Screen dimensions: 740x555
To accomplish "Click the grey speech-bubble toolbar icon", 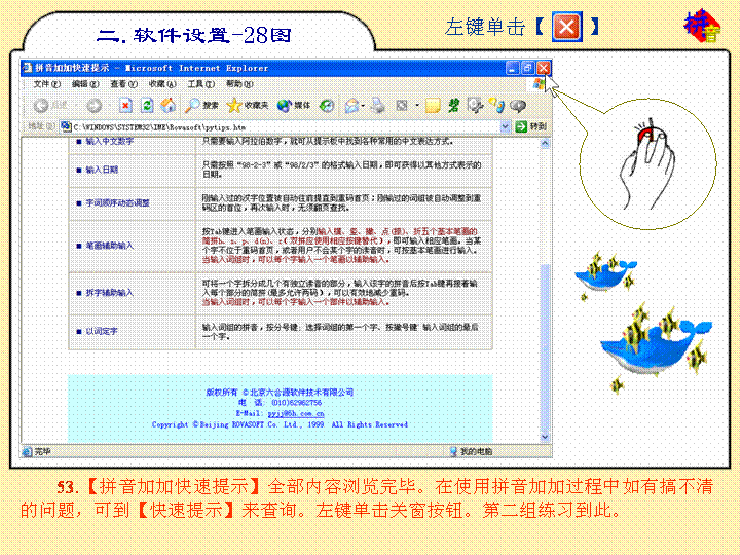I will tap(518, 106).
